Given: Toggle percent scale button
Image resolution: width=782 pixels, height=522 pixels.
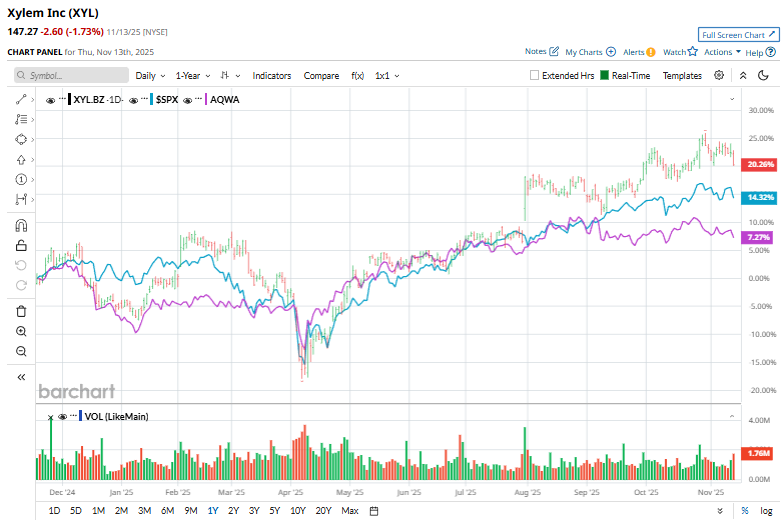Looking at the screenshot, I should click(745, 511).
